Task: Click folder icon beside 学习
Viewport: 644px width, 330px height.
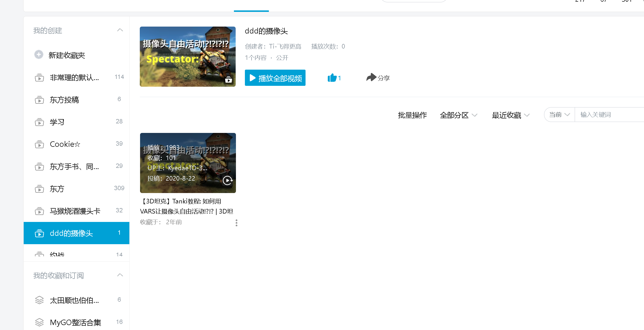Action: point(39,122)
